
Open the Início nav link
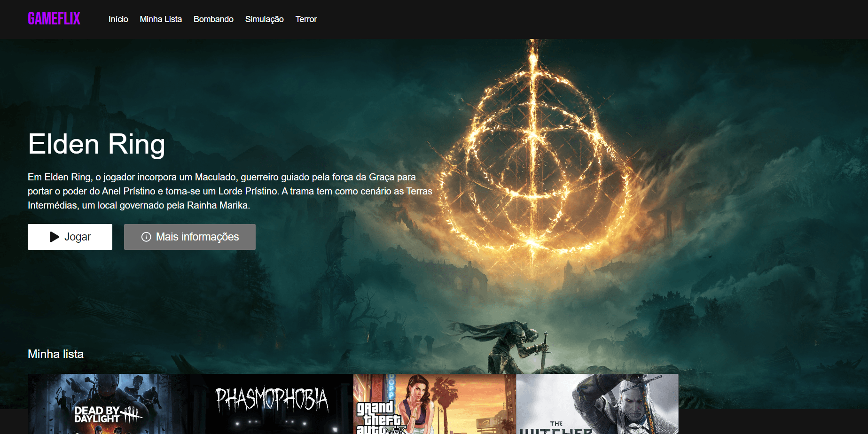[x=118, y=19]
